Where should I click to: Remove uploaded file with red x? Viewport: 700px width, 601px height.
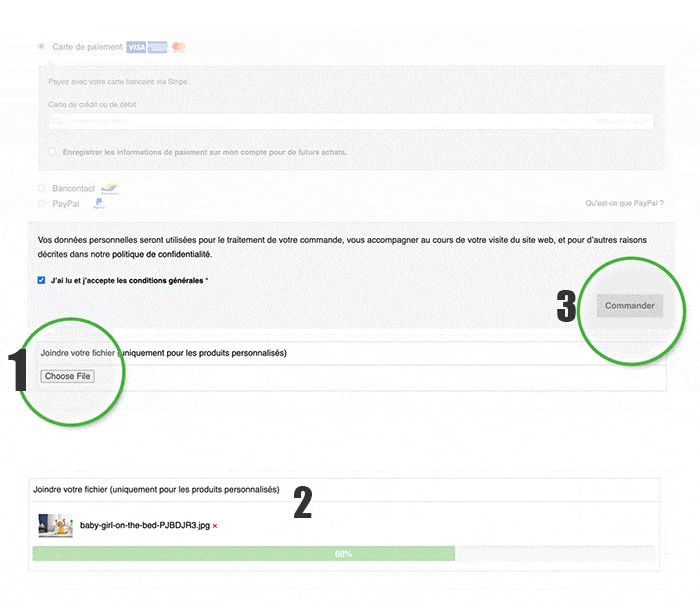(x=215, y=526)
